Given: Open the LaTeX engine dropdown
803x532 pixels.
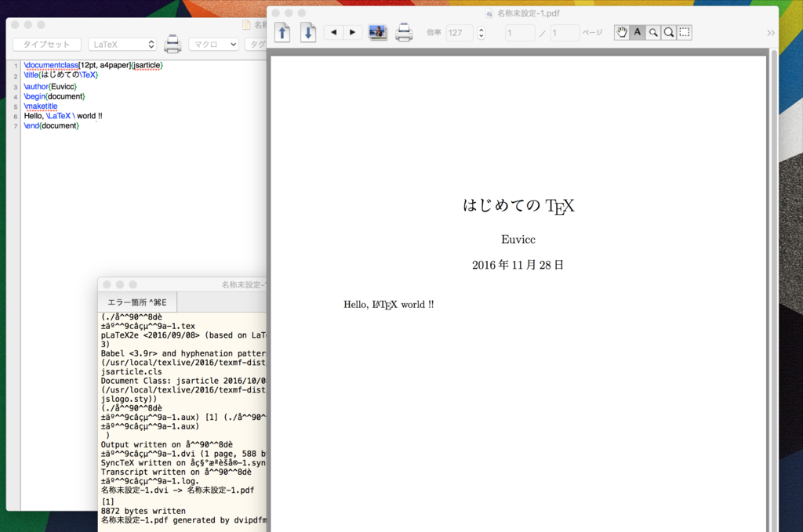Looking at the screenshot, I should [122, 45].
